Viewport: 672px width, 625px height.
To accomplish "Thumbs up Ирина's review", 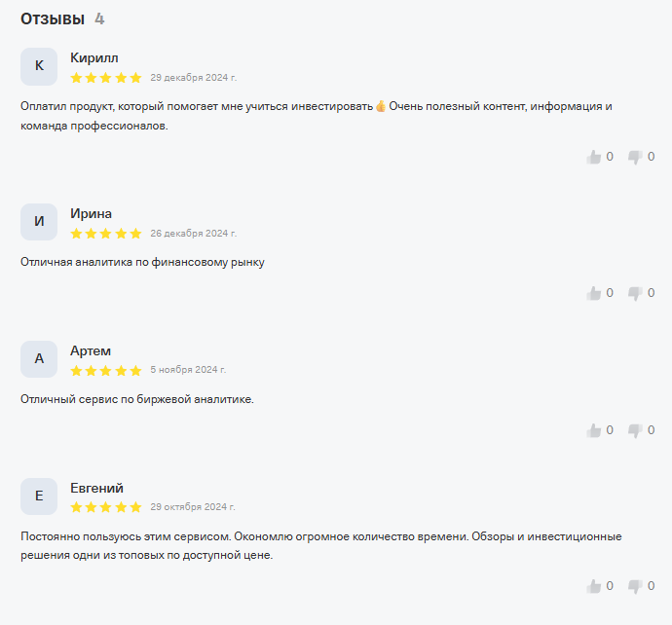I will 594,293.
